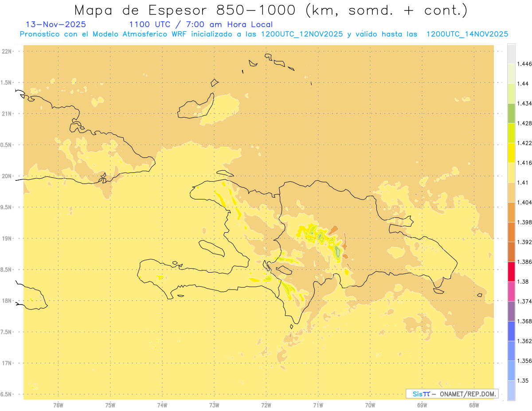Click the 'SisPI - ONAMET/REP.DOM.' credit box
The width and height of the screenshot is (532, 411).
point(452,394)
